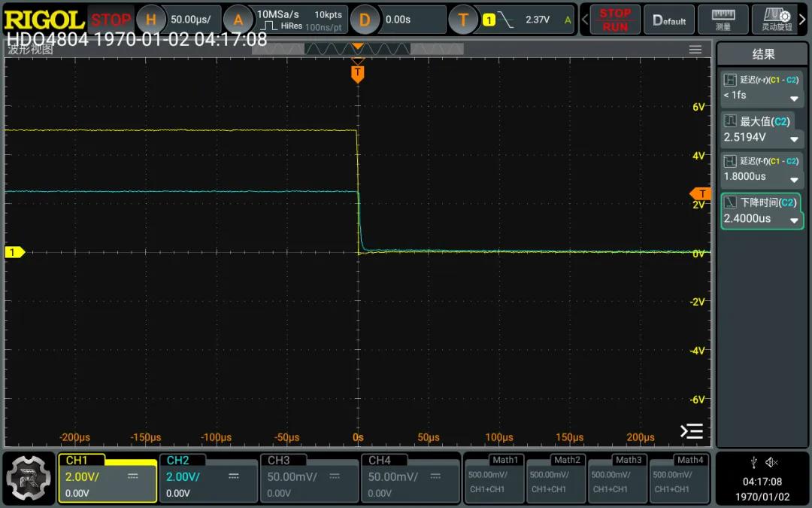
Task: Click the Default button
Action: [x=669, y=20]
